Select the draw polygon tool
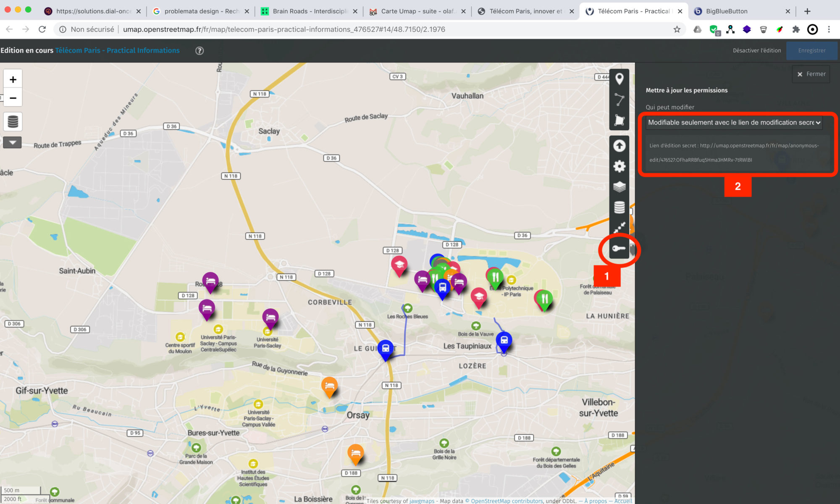The image size is (840, 504). (x=619, y=120)
